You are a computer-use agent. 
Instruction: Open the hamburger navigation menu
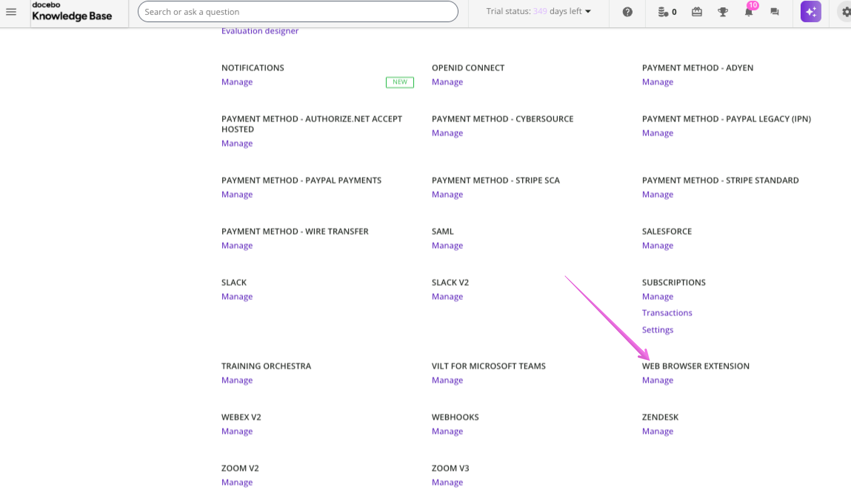click(11, 11)
